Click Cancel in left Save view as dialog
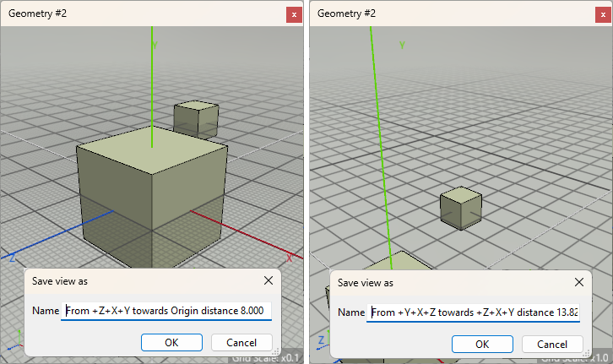 coord(241,343)
